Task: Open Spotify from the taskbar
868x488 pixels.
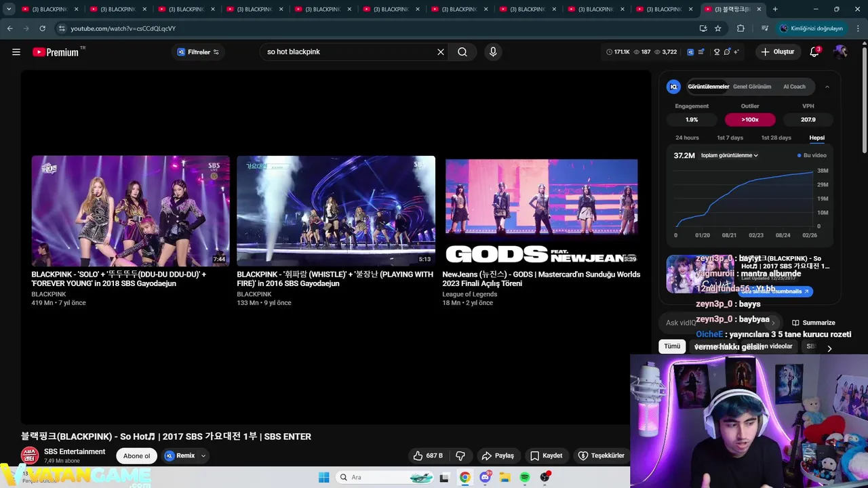Action: pos(525,477)
